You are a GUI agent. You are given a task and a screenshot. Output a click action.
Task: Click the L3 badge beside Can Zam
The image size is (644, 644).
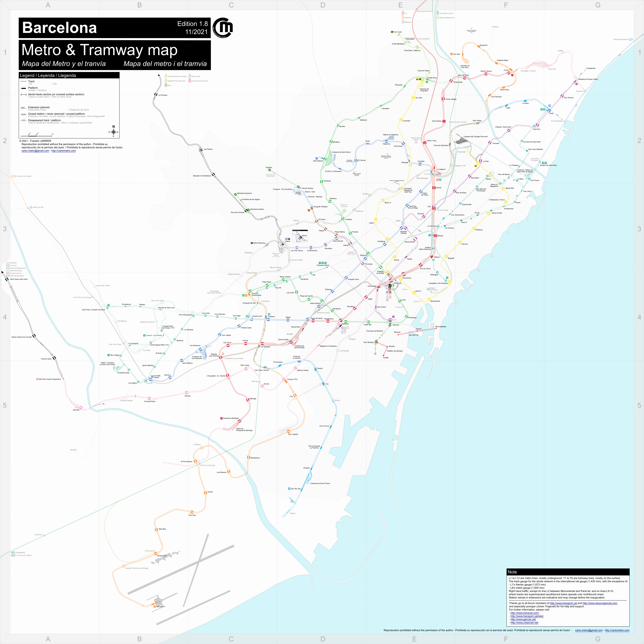451,54
